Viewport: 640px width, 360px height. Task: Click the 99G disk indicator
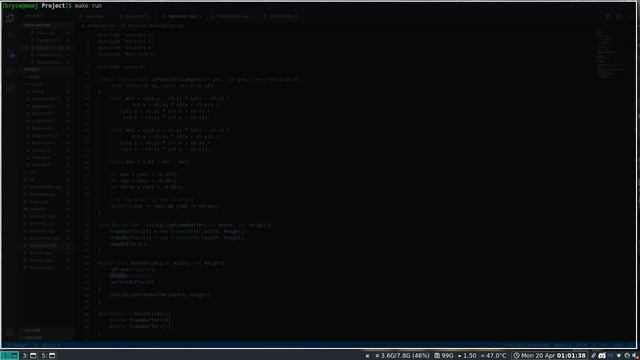[444, 356]
